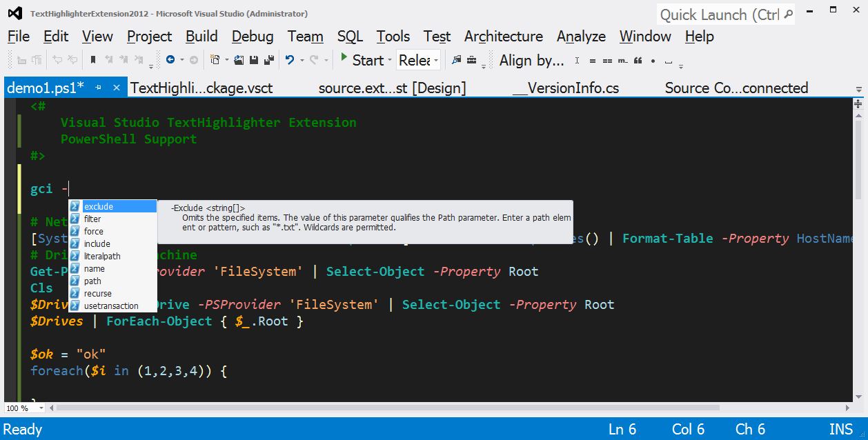Expand the Start button dropdown arrow
The image size is (868, 440).
pyautogui.click(x=390, y=60)
